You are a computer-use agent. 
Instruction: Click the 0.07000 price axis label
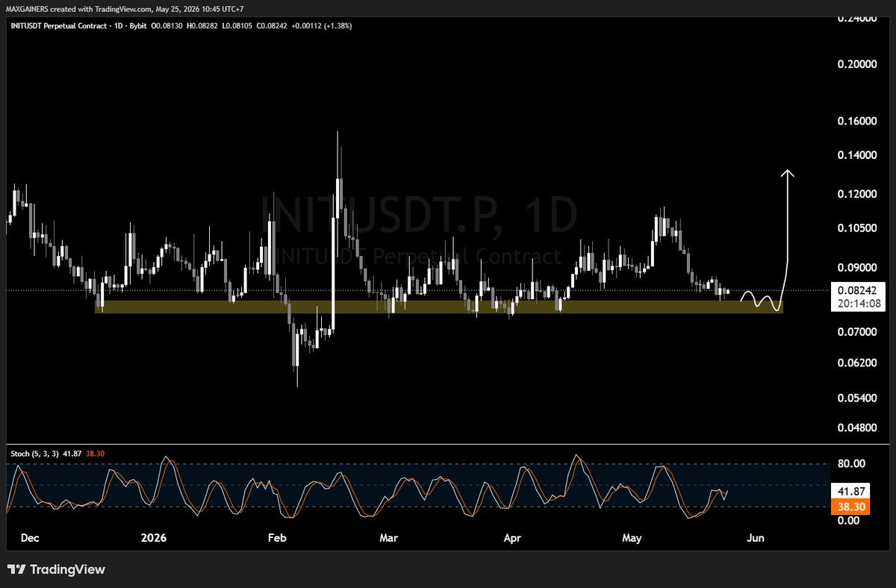click(x=856, y=331)
